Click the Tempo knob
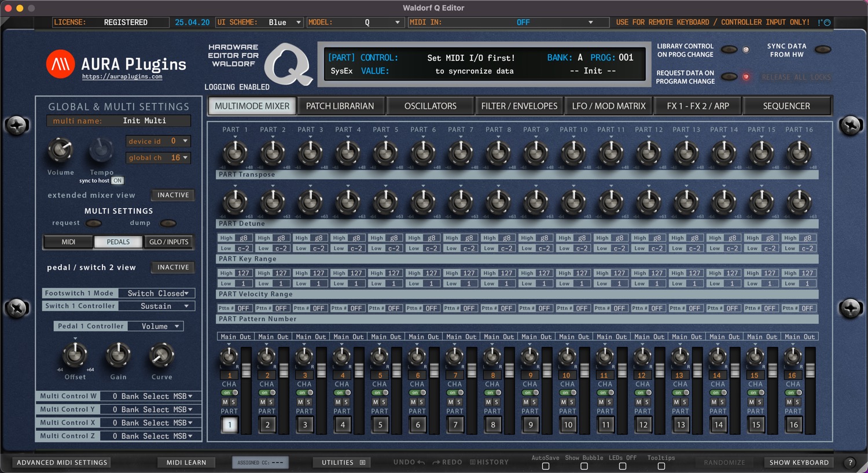This screenshot has height=473, width=868. 101,150
